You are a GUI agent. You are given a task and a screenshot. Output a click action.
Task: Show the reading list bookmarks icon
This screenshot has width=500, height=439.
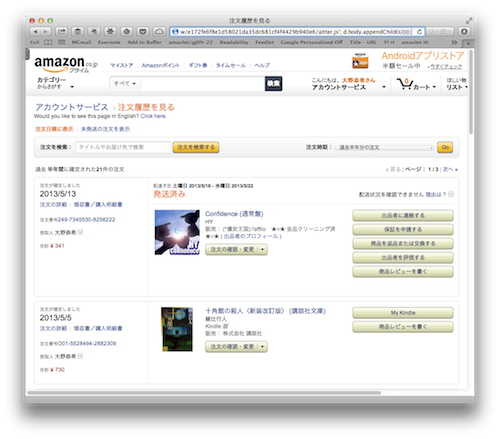(x=48, y=42)
